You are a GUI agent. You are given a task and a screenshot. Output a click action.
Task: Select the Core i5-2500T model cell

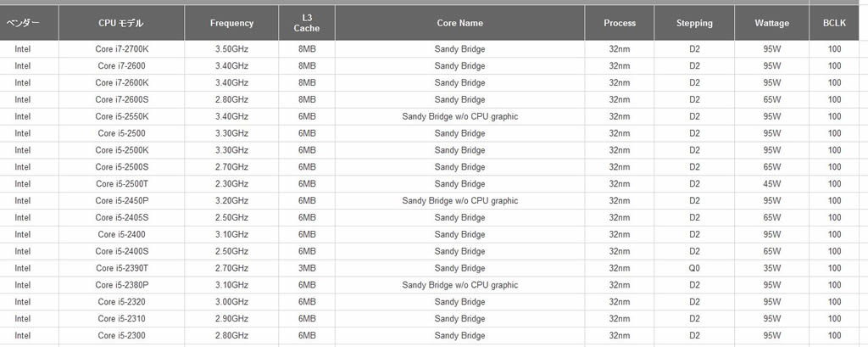121,184
